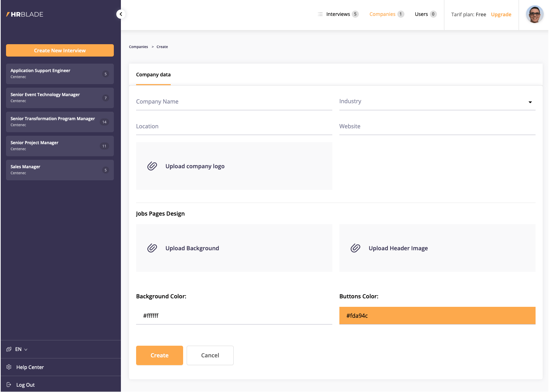The height and width of the screenshot is (392, 549).
Task: Open Senior Transformation Program Manager interview
Action: [x=60, y=122]
